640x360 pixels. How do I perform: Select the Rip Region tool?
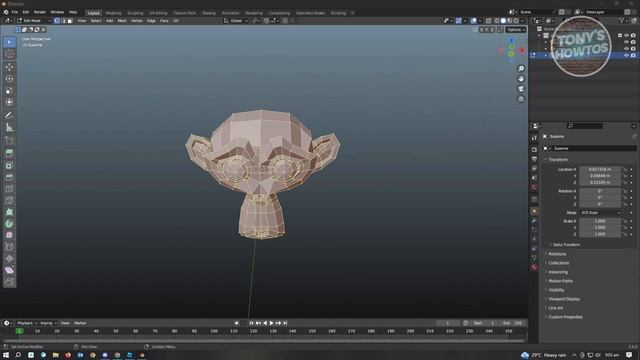click(x=9, y=282)
